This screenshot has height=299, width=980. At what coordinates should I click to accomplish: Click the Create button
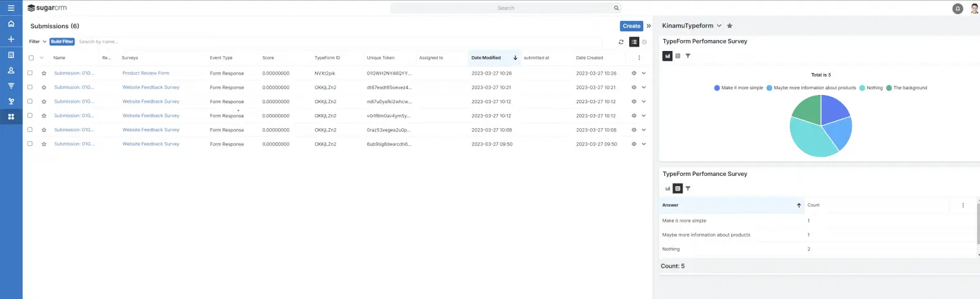point(631,26)
